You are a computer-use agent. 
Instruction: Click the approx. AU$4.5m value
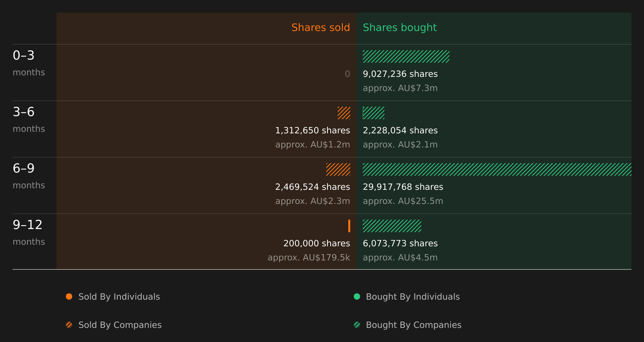click(x=400, y=258)
